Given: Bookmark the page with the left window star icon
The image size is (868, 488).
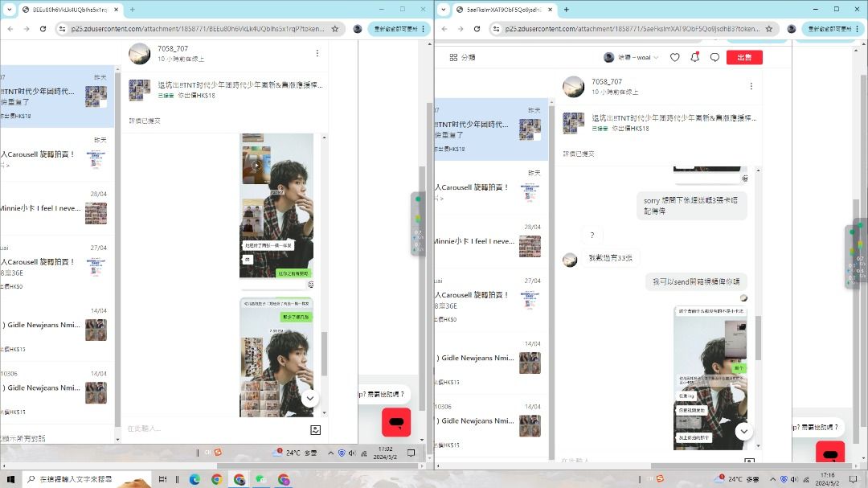Looking at the screenshot, I should pyautogui.click(x=335, y=29).
